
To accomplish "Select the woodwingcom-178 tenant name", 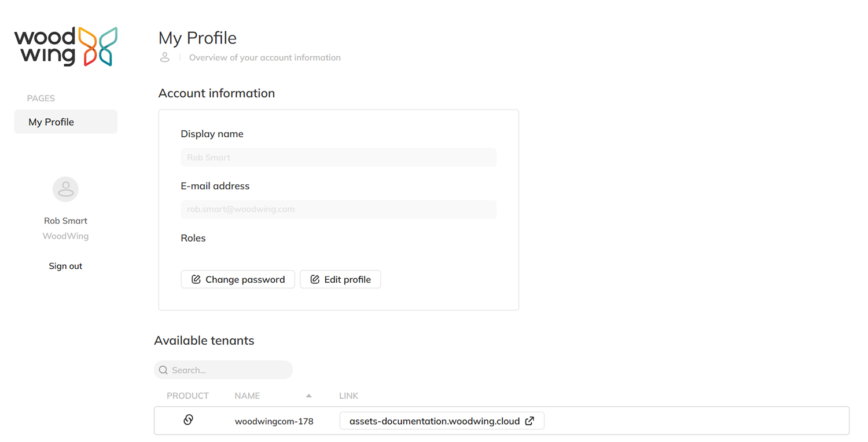I will (274, 421).
